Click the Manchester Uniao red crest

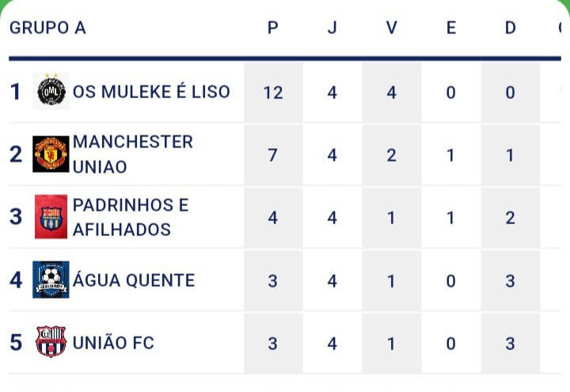(x=51, y=154)
